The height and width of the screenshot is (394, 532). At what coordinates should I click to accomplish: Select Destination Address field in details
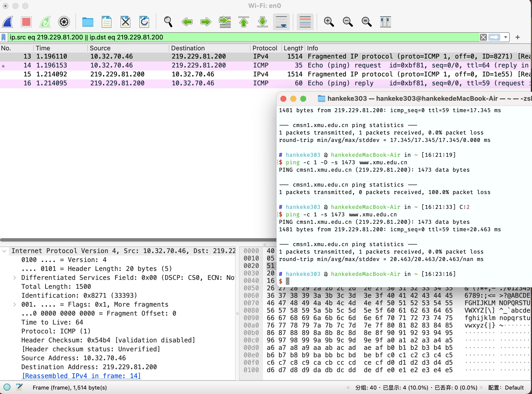pos(89,367)
